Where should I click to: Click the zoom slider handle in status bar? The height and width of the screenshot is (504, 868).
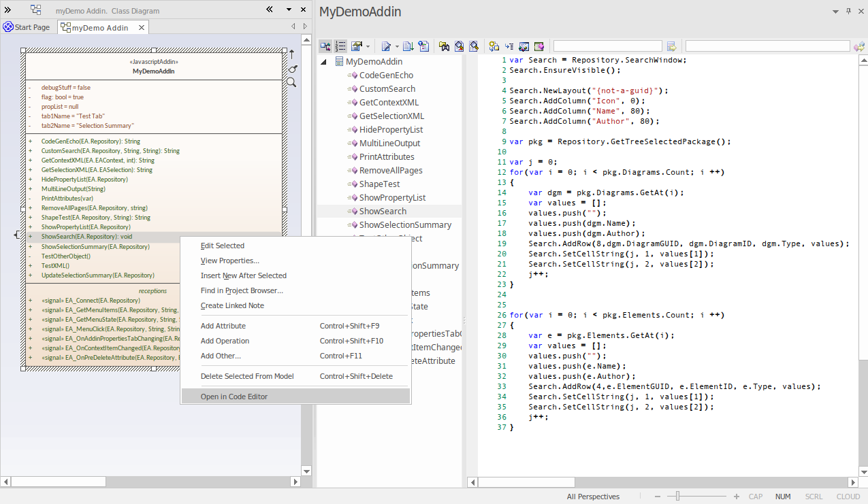coord(677,497)
